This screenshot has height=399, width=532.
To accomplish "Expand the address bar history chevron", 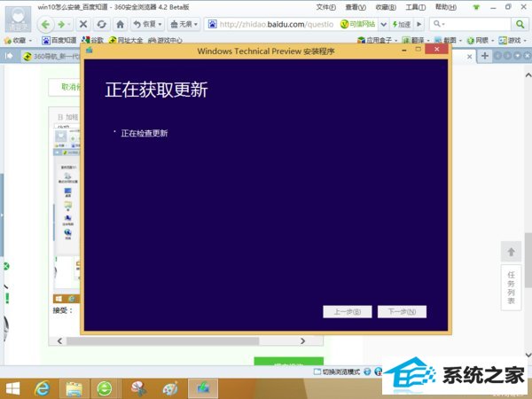I will pos(383,25).
